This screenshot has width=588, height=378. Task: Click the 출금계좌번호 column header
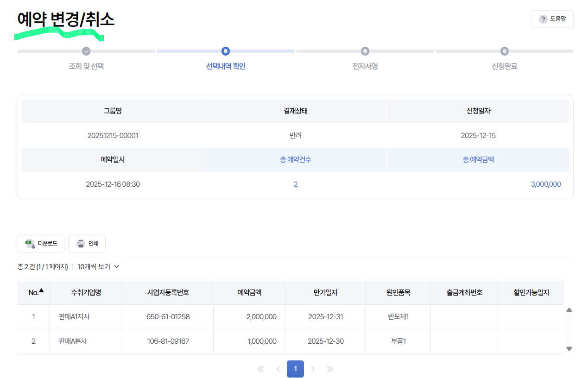click(x=464, y=293)
